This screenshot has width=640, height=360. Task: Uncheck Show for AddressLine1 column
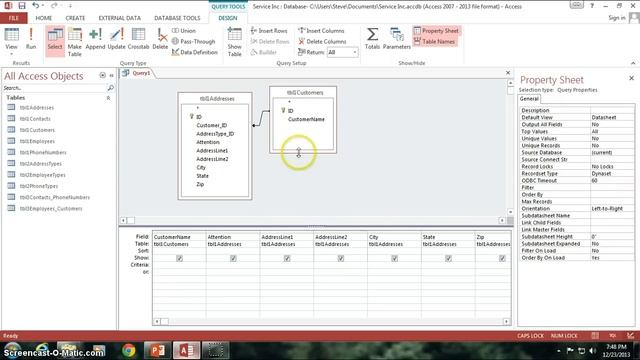pos(287,258)
